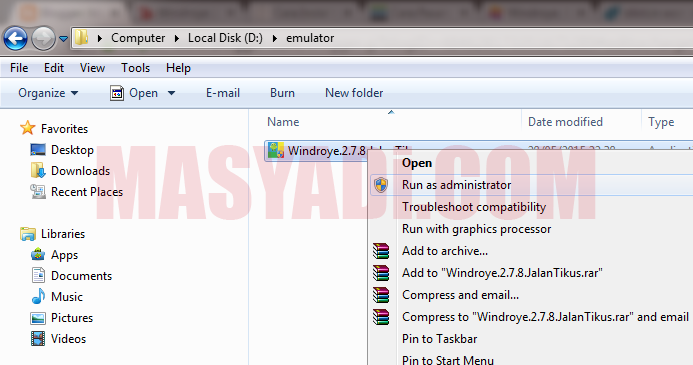
Task: Click the Back navigation arrow button
Action: (x=15, y=38)
